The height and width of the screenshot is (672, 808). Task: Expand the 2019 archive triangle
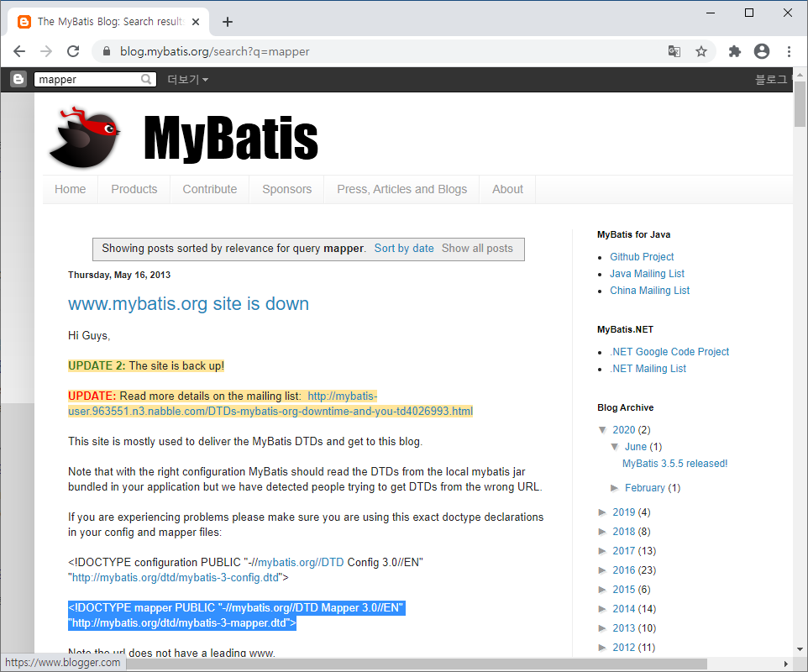(x=602, y=512)
